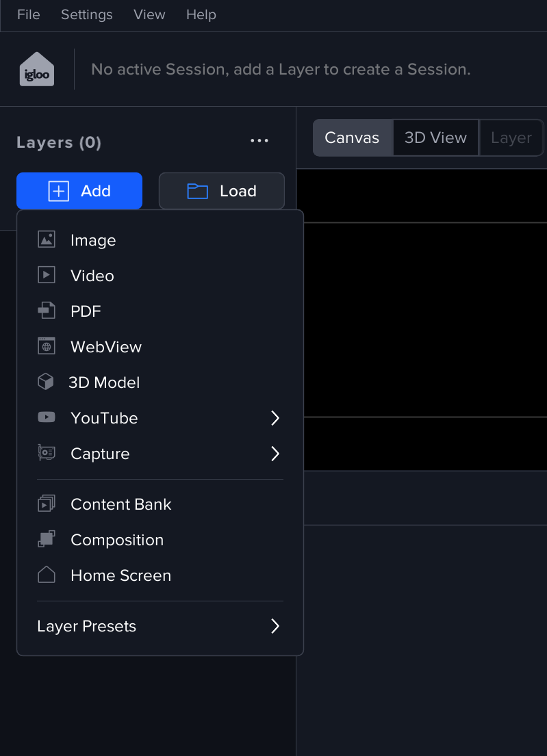Open the File menu

(x=29, y=14)
